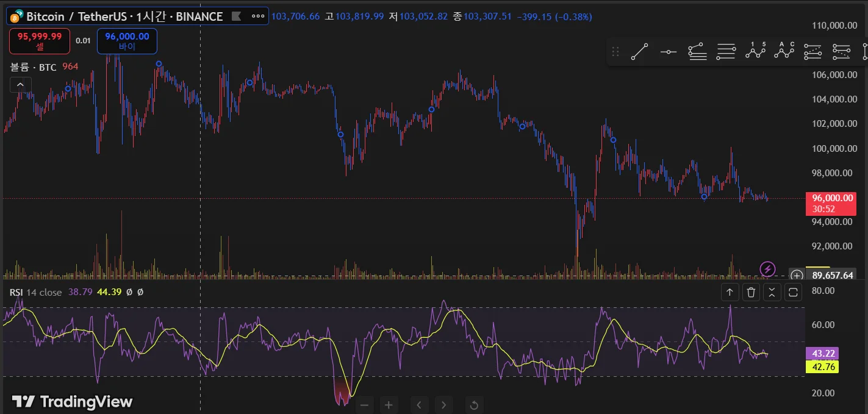Reset the chart view
The height and width of the screenshot is (414, 868).
point(474,404)
